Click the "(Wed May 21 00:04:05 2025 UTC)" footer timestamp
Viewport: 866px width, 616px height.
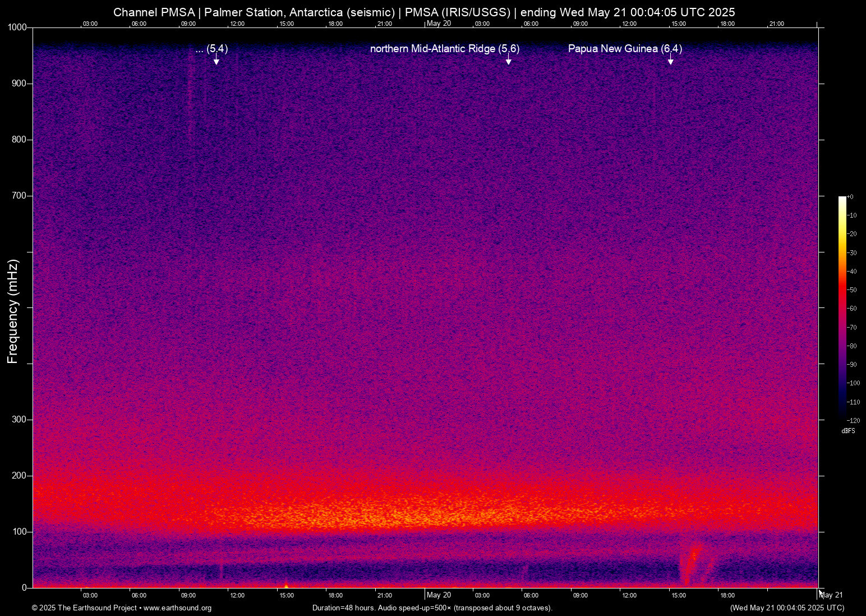[x=787, y=608]
